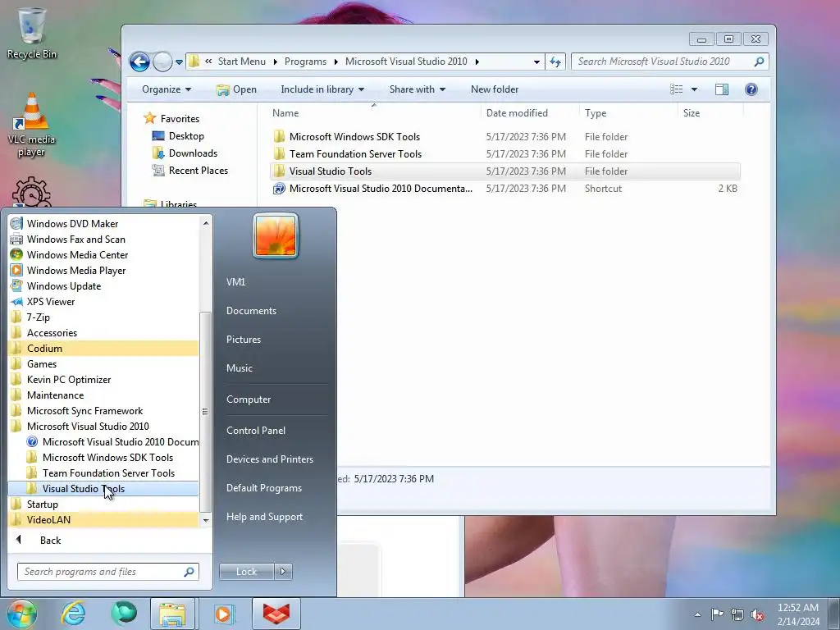Open Windows Update entry
The width and height of the screenshot is (840, 630).
coord(103,285)
